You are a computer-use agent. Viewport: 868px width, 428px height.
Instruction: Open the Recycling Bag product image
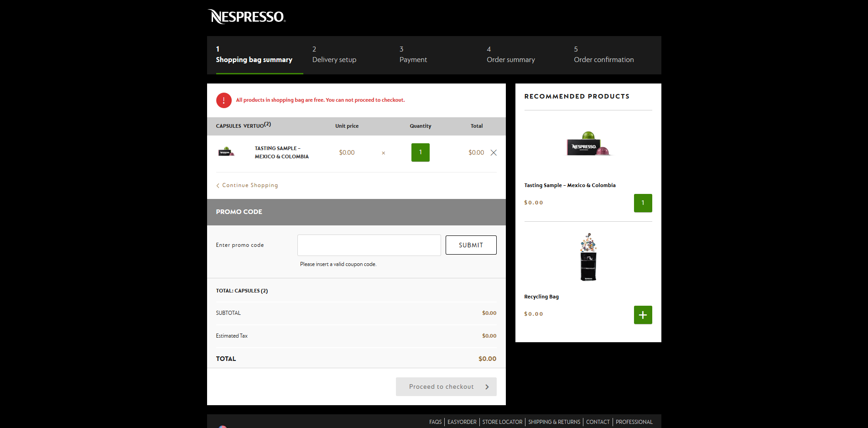pyautogui.click(x=588, y=257)
